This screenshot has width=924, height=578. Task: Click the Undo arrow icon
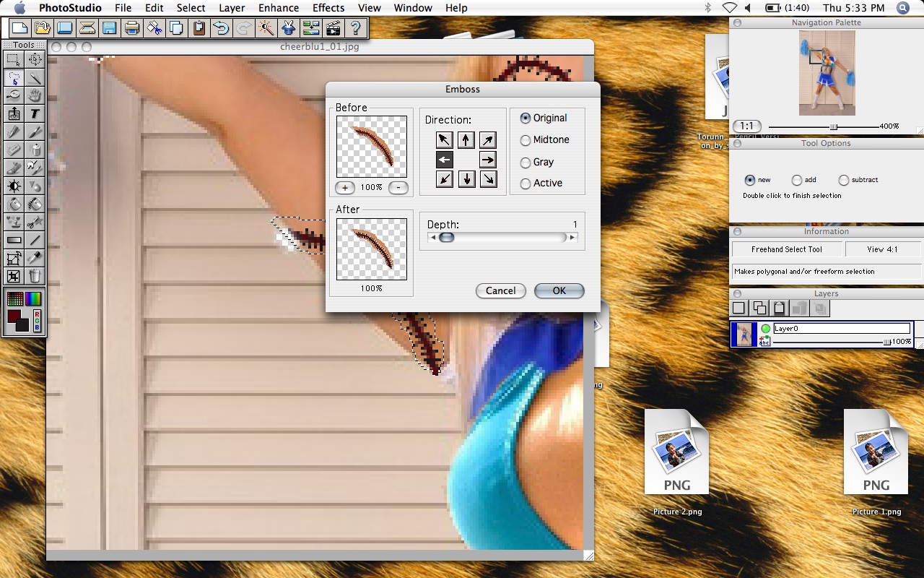[221, 28]
